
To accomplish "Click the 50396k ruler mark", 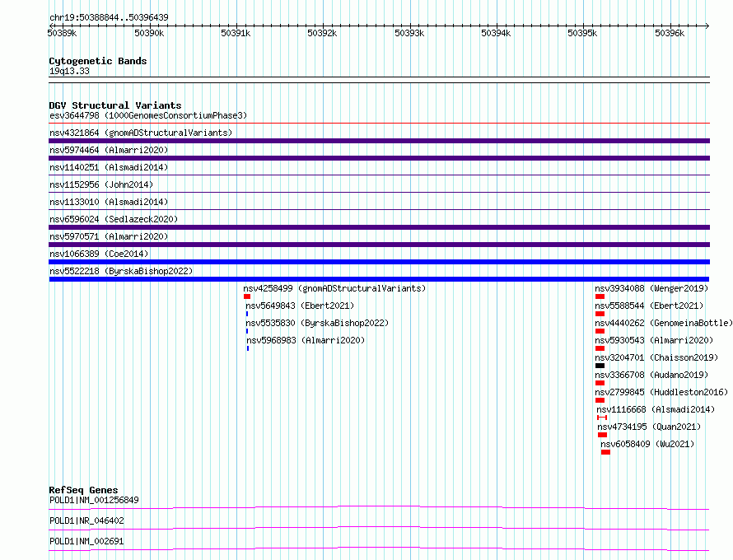I will coord(670,33).
